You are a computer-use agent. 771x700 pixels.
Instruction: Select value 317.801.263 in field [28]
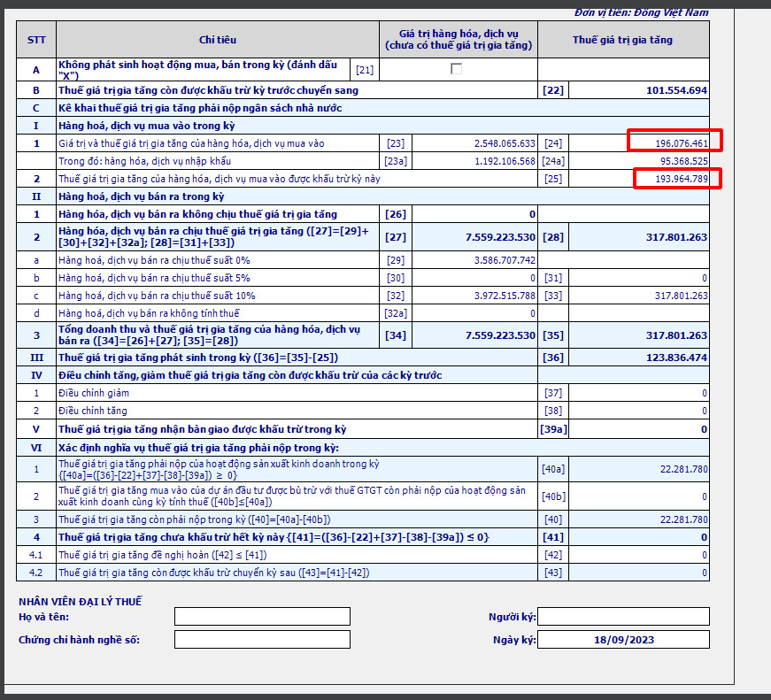click(676, 237)
